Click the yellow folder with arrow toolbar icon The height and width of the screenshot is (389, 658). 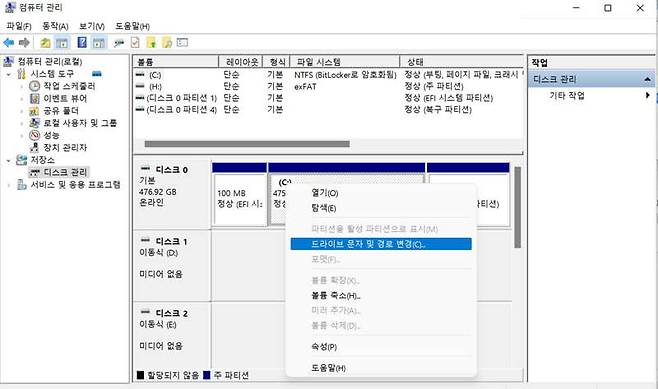(151, 42)
